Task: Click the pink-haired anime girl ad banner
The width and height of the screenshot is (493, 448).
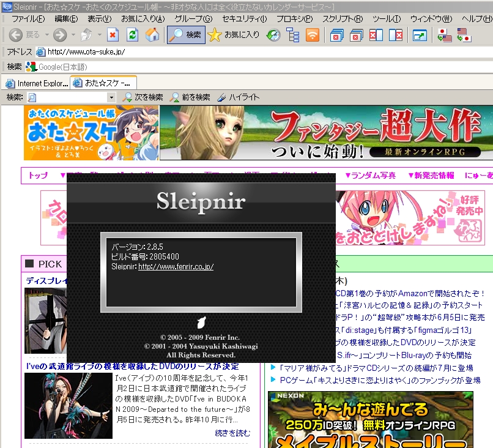Action: pyautogui.click(x=410, y=218)
